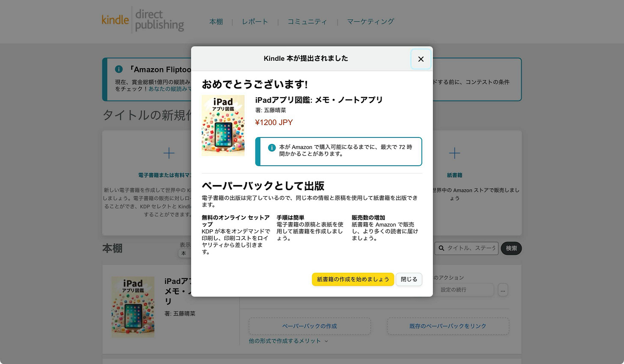Open the 本棚 navigation tab
Viewport: 624px width, 364px height.
click(216, 21)
